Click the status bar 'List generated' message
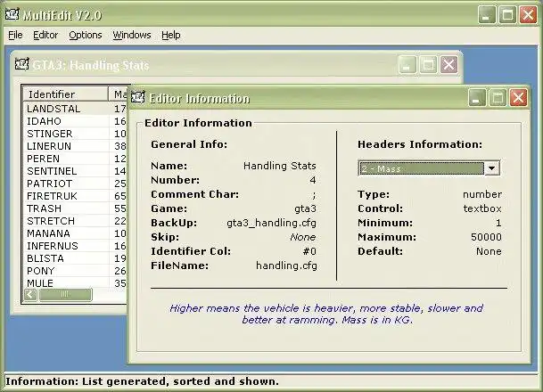The height and width of the screenshot is (392, 543). pos(126,381)
